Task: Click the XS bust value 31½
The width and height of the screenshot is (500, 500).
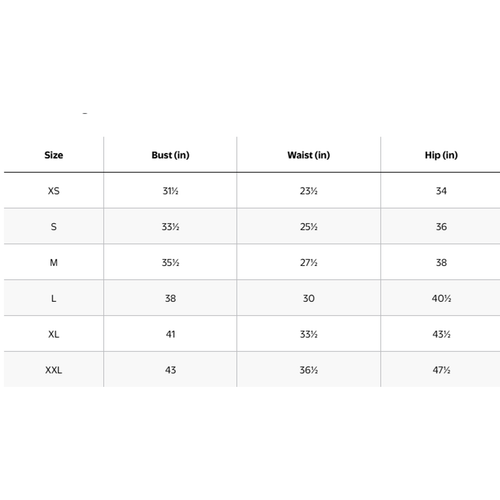Action: click(170, 191)
